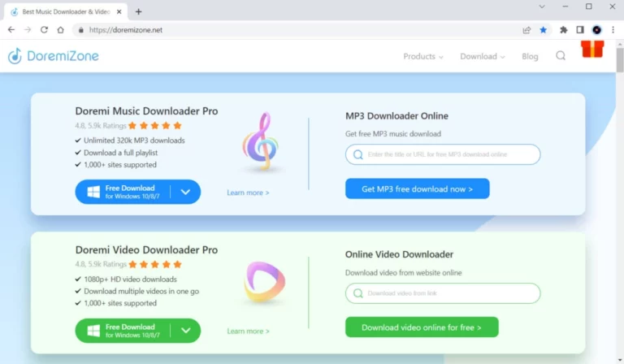Focus the Download video from link field

point(443,293)
